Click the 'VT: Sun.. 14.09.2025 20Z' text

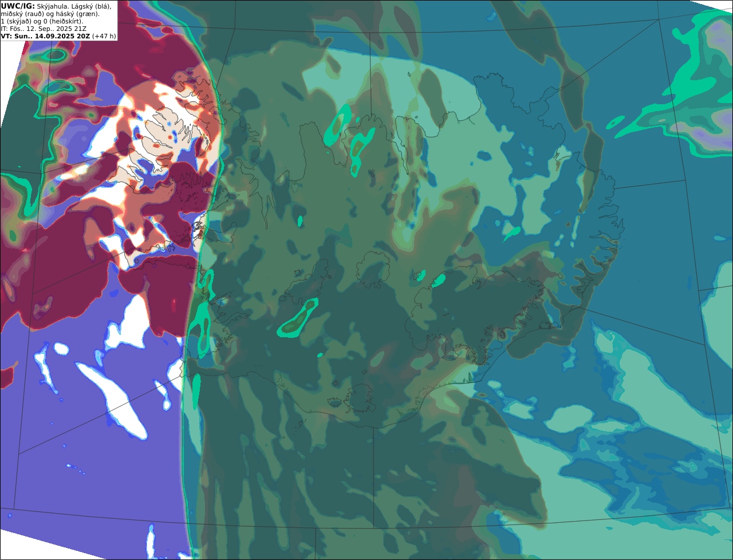point(45,36)
